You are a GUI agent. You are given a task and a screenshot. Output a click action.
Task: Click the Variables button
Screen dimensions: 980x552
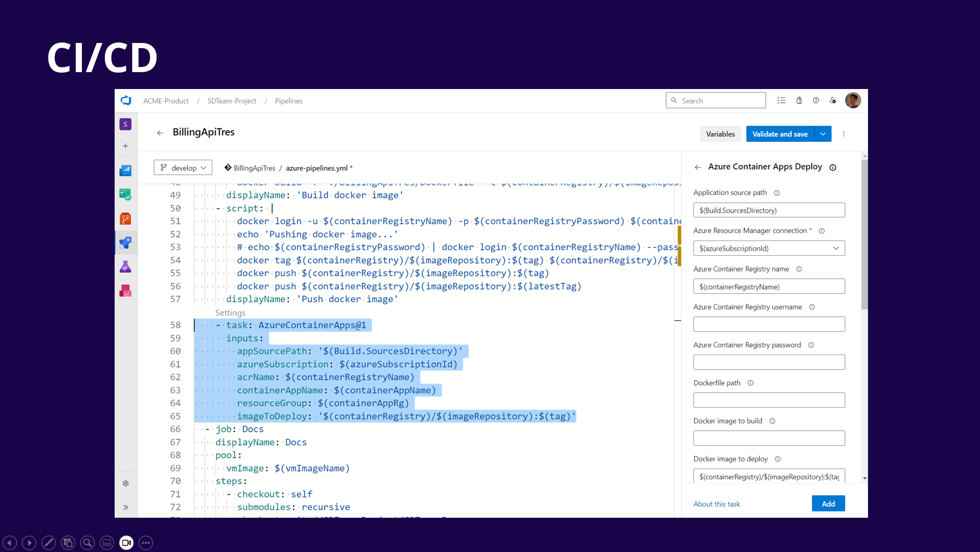(x=720, y=134)
